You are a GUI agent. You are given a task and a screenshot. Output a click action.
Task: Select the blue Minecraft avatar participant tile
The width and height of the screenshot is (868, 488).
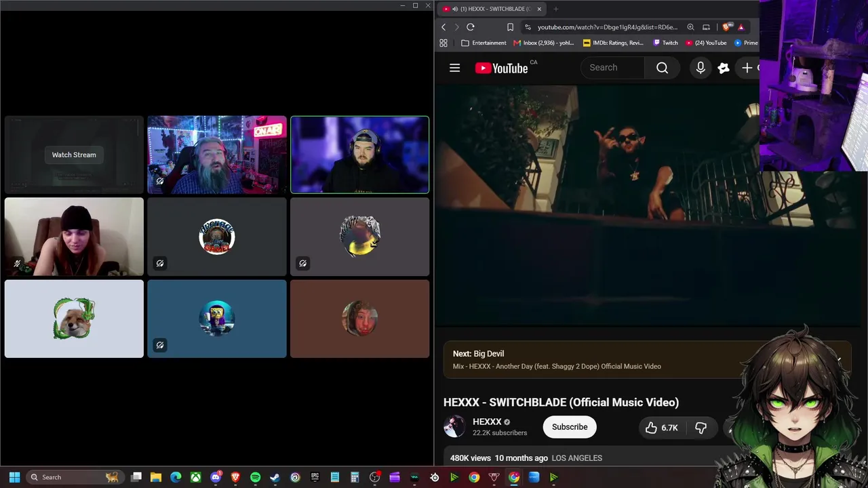point(217,319)
